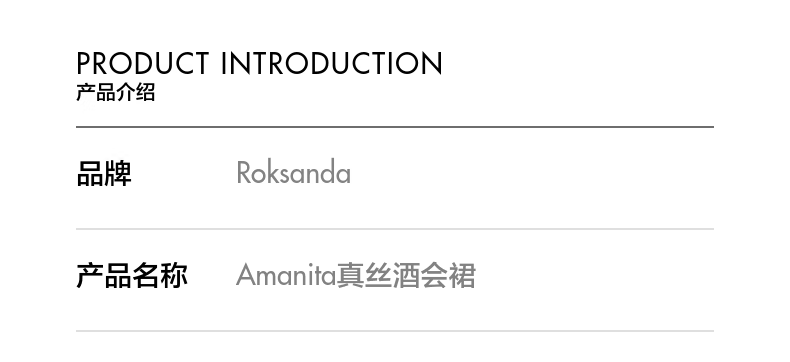
Task: Click the 产品 characters in 产品名称
Action: pos(104,276)
